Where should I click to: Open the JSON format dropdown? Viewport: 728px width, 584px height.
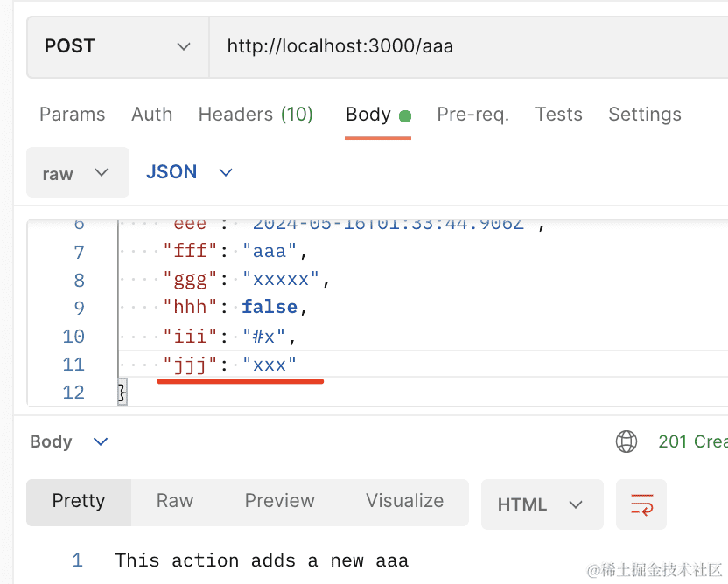189,172
